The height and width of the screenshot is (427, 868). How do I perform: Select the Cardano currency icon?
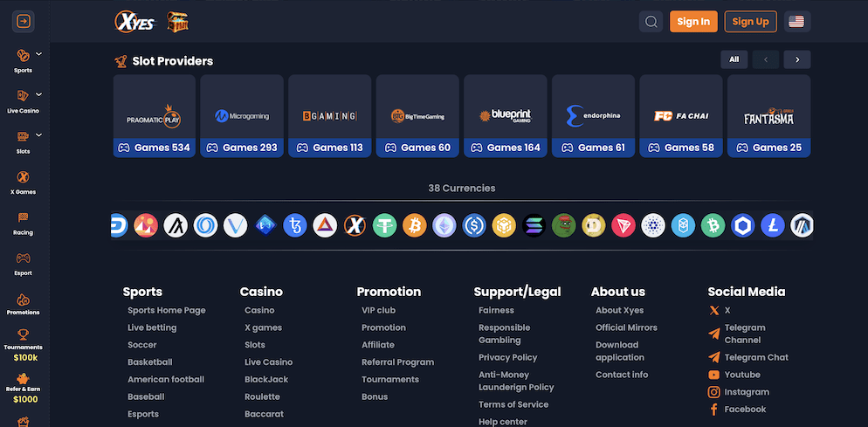[653, 225]
